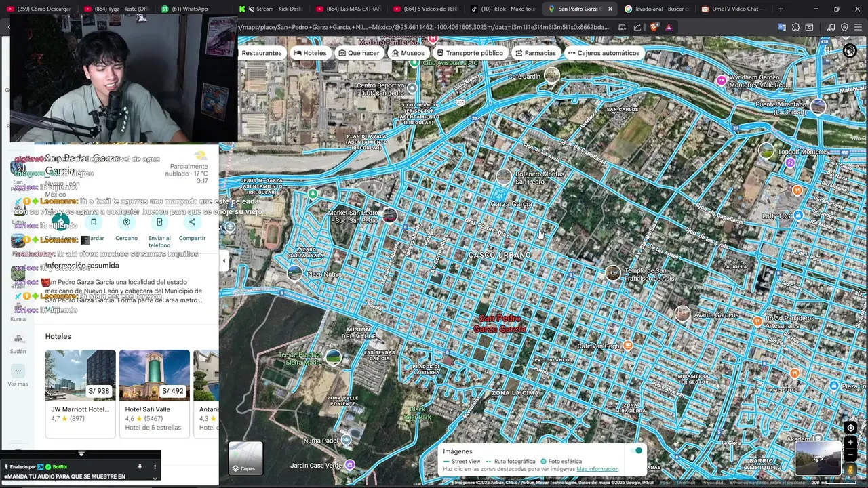868x488 pixels.
Task: Open the Brave VPN shield icon
Action: (844, 27)
